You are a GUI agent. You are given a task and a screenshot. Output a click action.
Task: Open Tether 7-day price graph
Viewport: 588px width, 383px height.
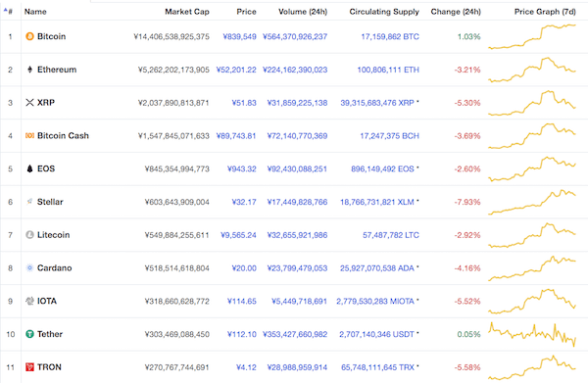click(x=532, y=334)
